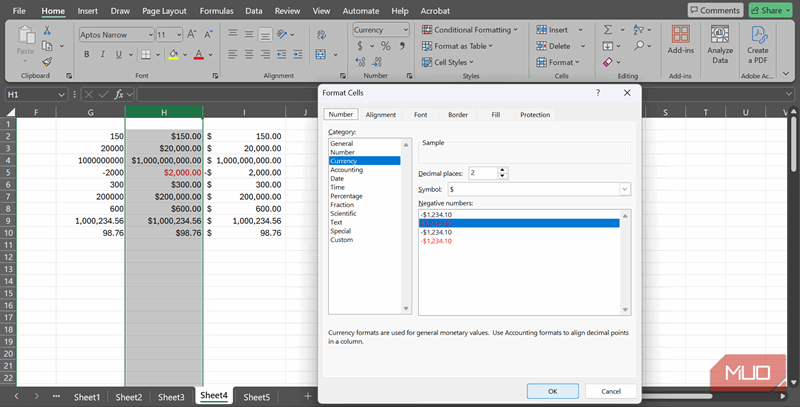The image size is (800, 407).
Task: Open the File menu
Action: (19, 11)
